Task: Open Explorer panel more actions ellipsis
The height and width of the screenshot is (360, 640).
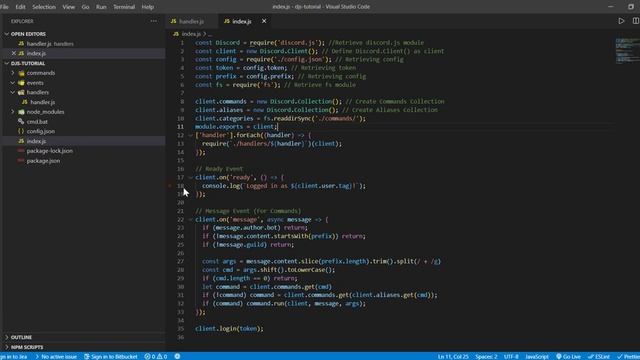Action: (x=153, y=21)
